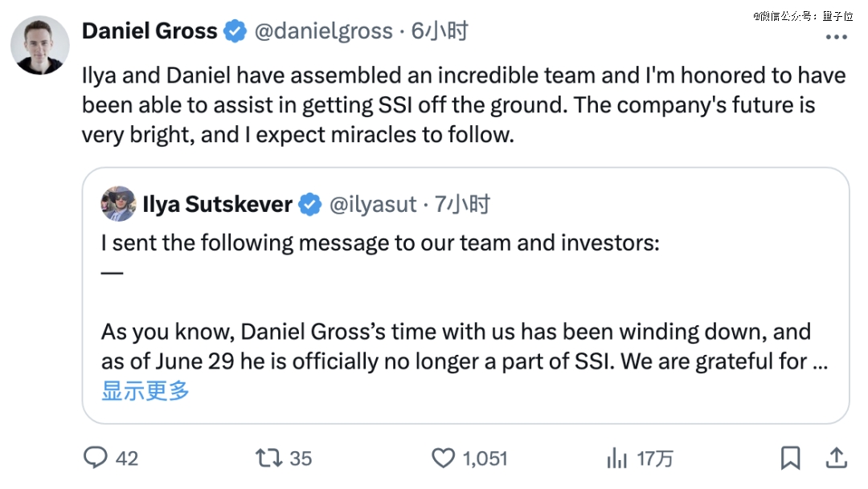Click the 1,051 likes count
Viewport: 868px width, 489px height.
[x=485, y=458]
